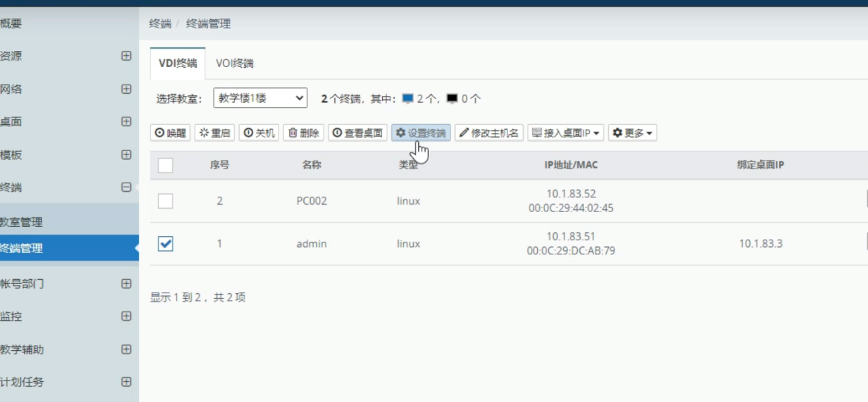The image size is (868, 402).
Task: Click the 唤醒 (wake) toolbar button
Action: tap(171, 133)
